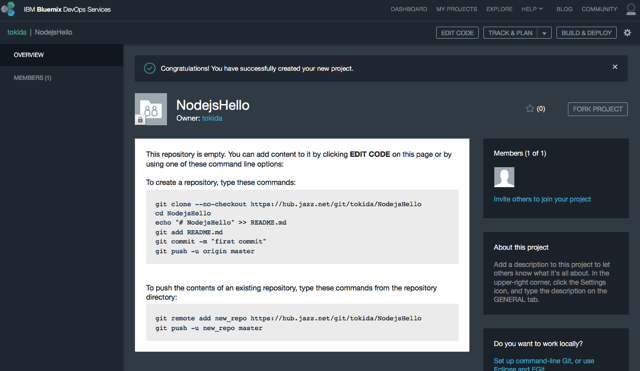Click the Track & Plan button
The width and height of the screenshot is (640, 371).
click(511, 33)
